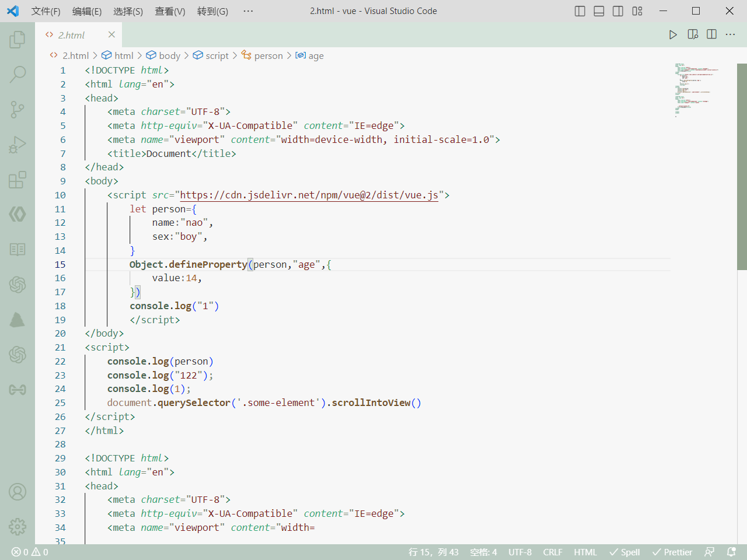
Task: Change language mode via HTML status item
Action: coord(585,552)
